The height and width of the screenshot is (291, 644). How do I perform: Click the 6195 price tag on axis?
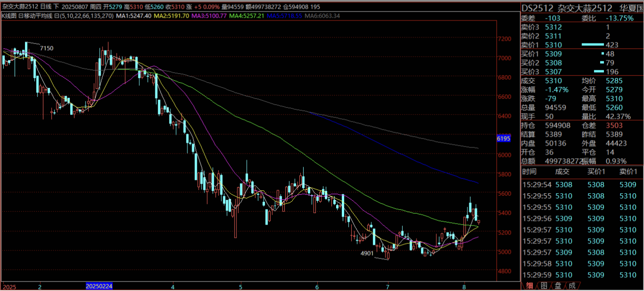pos(504,139)
